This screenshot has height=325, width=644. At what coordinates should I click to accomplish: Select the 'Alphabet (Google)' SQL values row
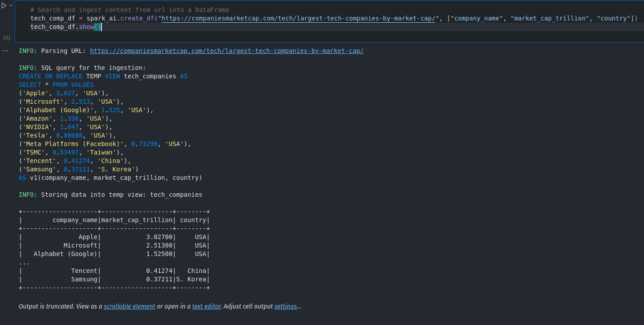[x=86, y=110]
